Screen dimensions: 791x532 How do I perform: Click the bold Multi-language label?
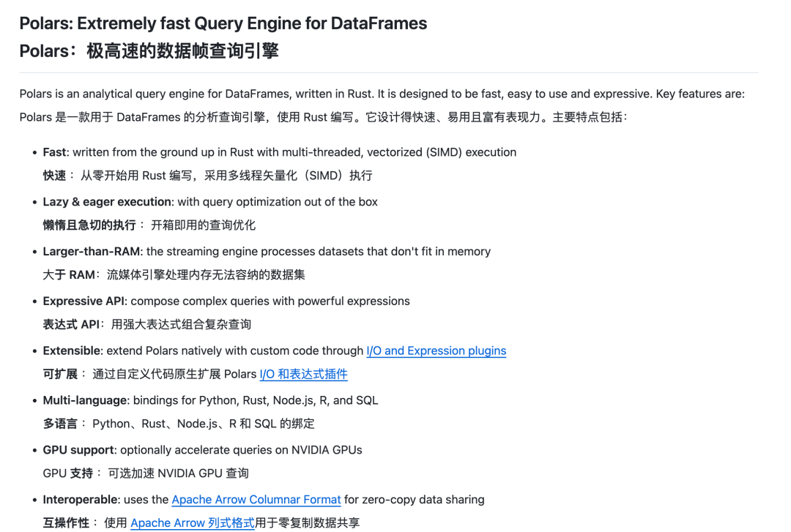(x=85, y=400)
